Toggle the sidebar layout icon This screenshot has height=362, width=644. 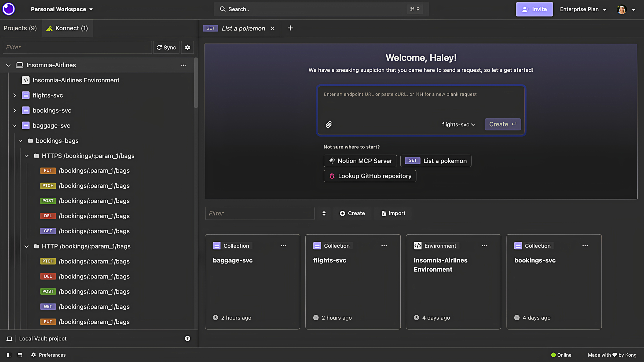pyautogui.click(x=9, y=355)
